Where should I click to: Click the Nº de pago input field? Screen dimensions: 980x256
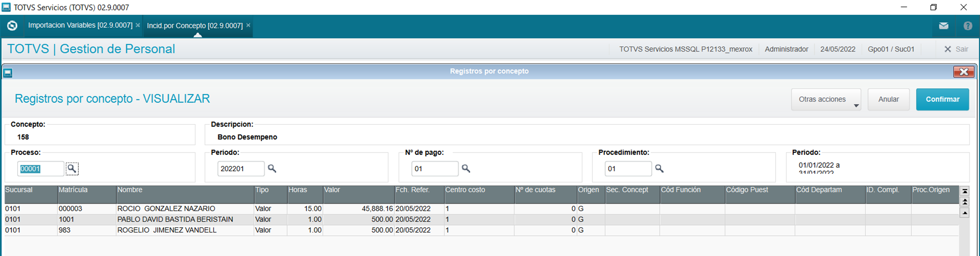pos(435,169)
